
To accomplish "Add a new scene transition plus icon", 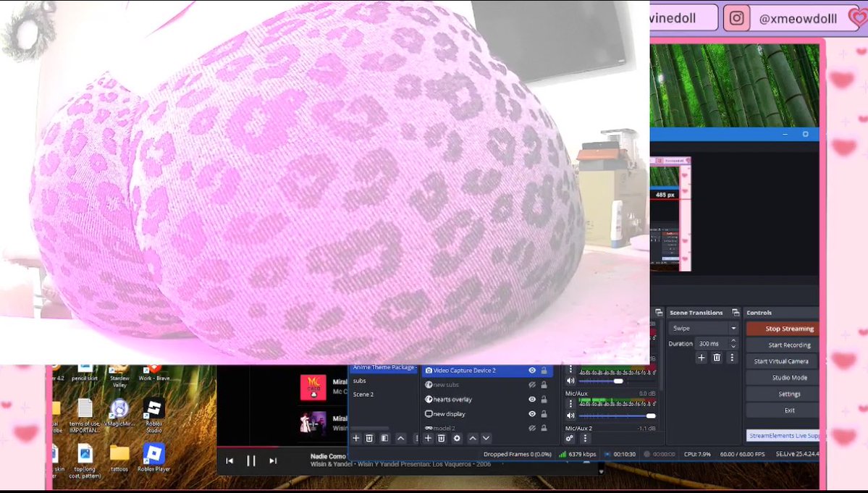I will click(701, 358).
